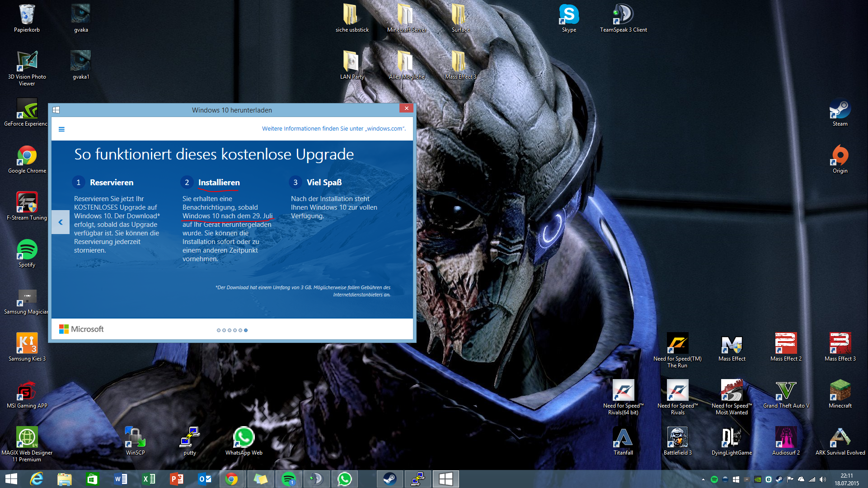Open Minecraft desktop shortcut
868x488 pixels.
pos(840,391)
